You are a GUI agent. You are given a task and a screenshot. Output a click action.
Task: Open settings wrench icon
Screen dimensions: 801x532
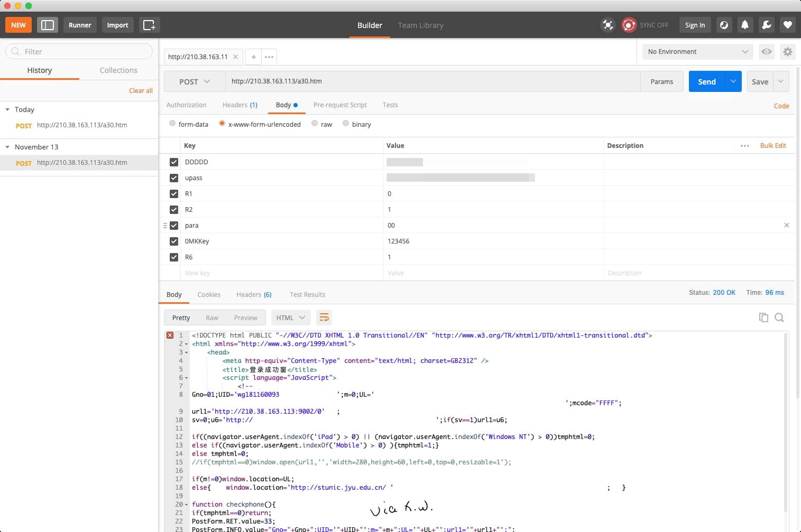tap(766, 25)
